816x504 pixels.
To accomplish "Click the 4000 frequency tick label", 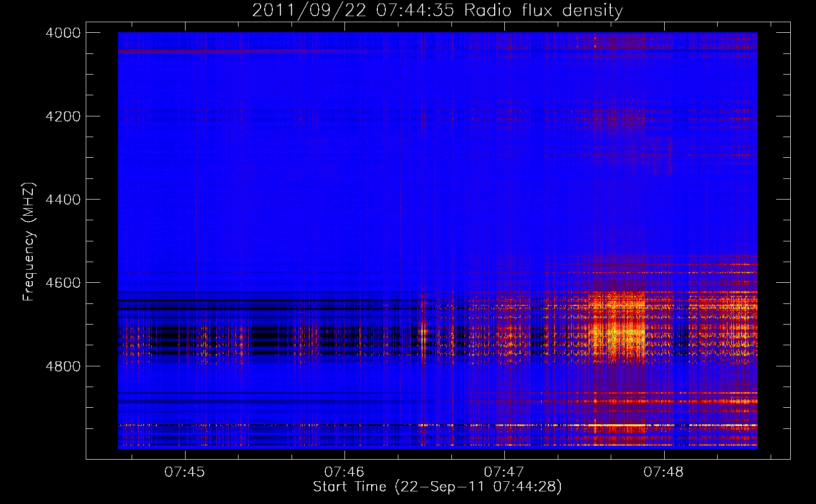I will 63,33.
